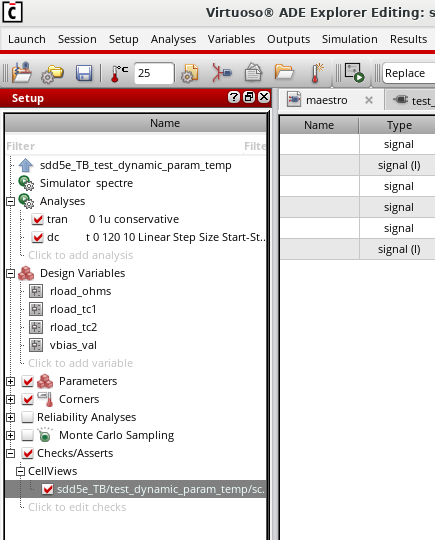Viewport: 435px width, 540px height.
Task: Run simulation with green play icon
Action: pos(354,73)
